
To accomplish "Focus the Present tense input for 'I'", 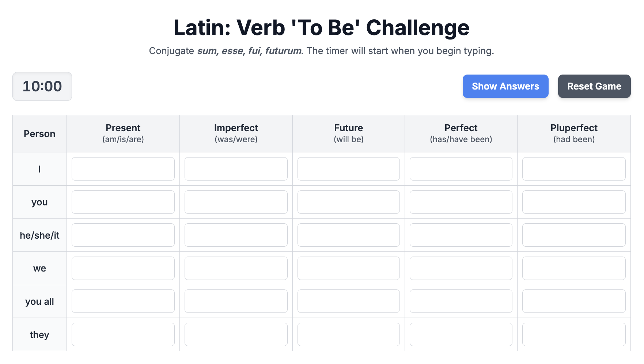I will coord(123,169).
